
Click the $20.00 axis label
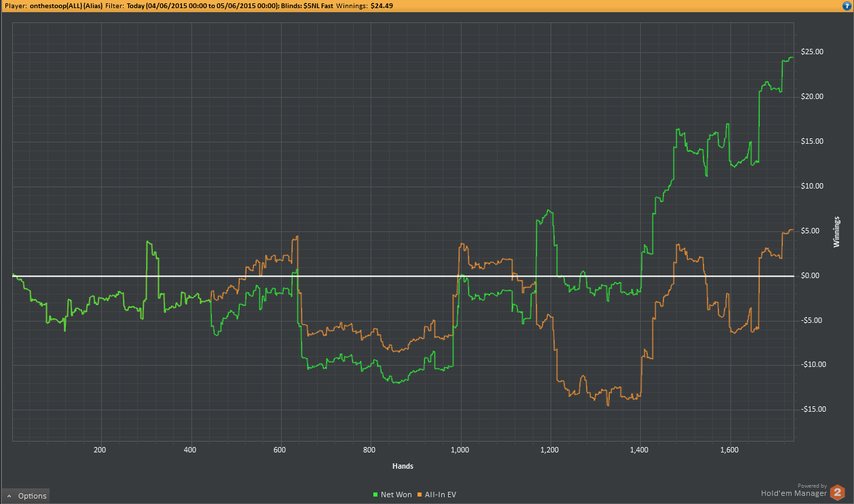[x=812, y=97]
